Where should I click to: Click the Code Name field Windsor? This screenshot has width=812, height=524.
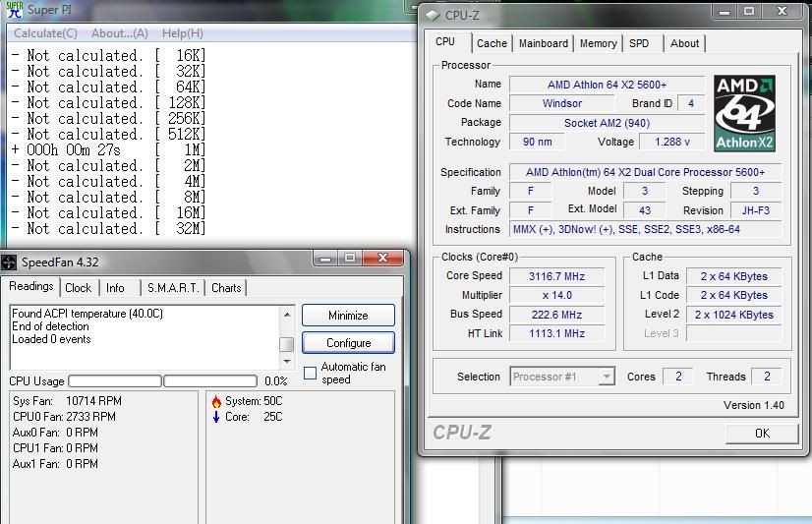pos(562,103)
